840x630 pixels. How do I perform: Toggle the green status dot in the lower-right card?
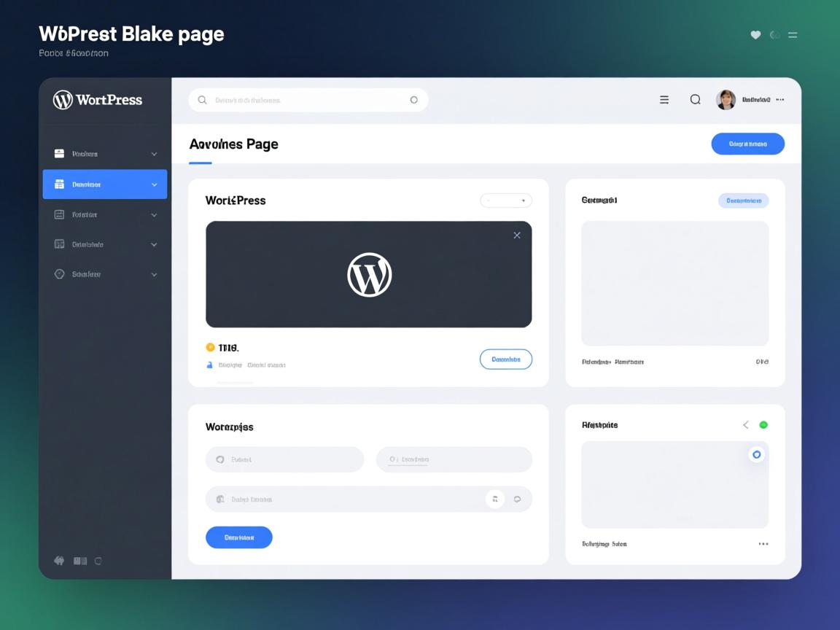(x=763, y=424)
